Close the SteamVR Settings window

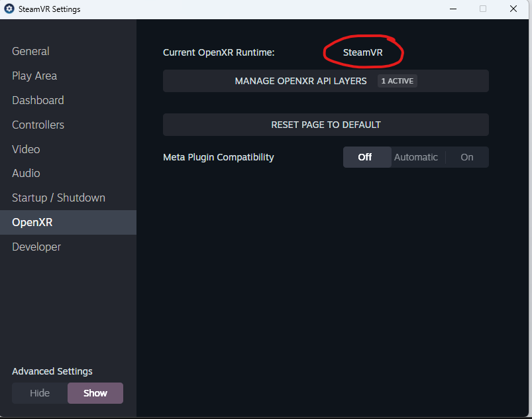[513, 9]
